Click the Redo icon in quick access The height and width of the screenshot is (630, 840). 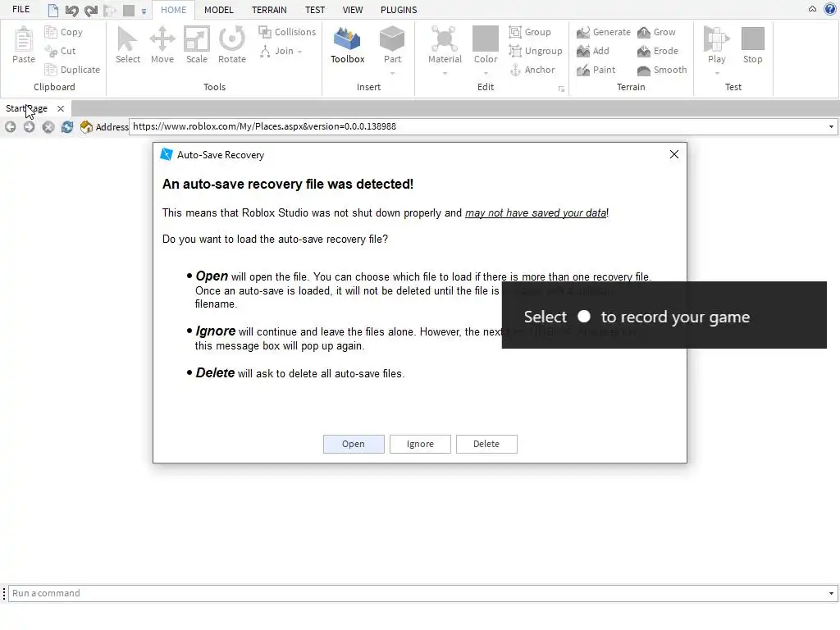point(90,10)
